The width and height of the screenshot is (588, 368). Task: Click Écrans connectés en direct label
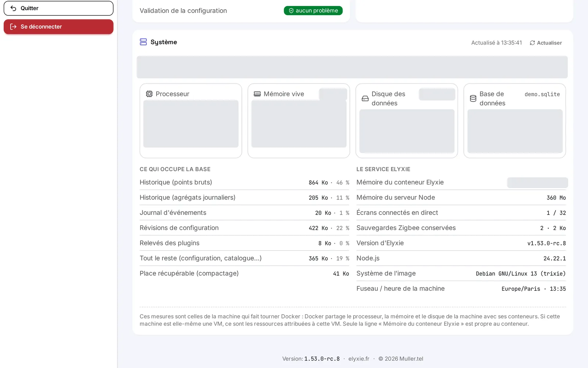[397, 212]
